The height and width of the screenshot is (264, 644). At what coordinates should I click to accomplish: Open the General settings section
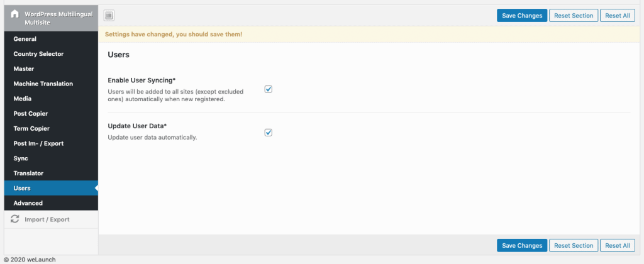(x=25, y=39)
